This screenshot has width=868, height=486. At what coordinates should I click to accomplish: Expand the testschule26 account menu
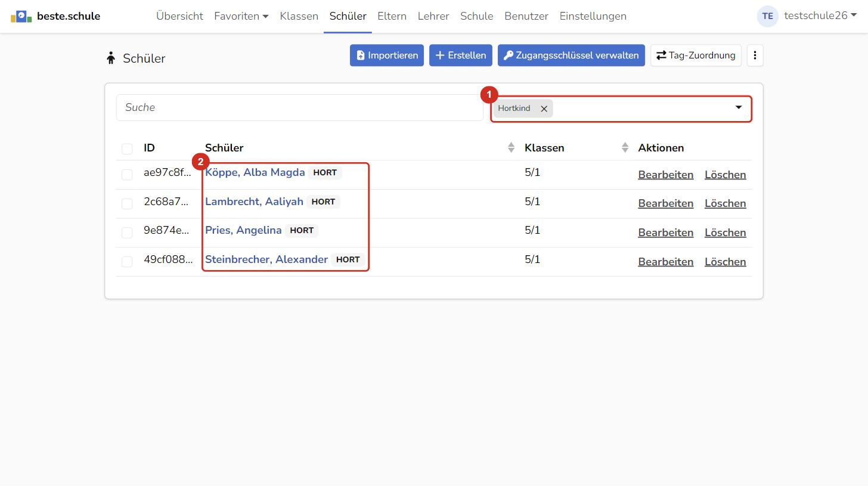pos(820,16)
